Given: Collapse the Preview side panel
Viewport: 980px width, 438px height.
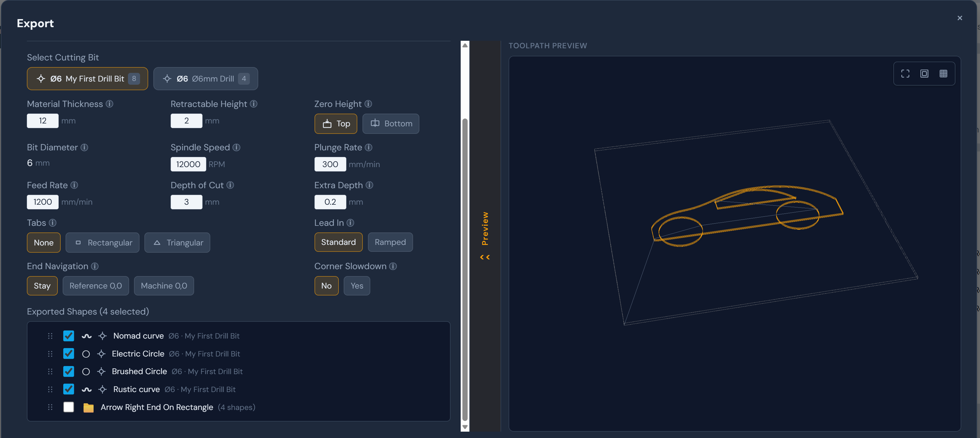Looking at the screenshot, I should tap(485, 236).
